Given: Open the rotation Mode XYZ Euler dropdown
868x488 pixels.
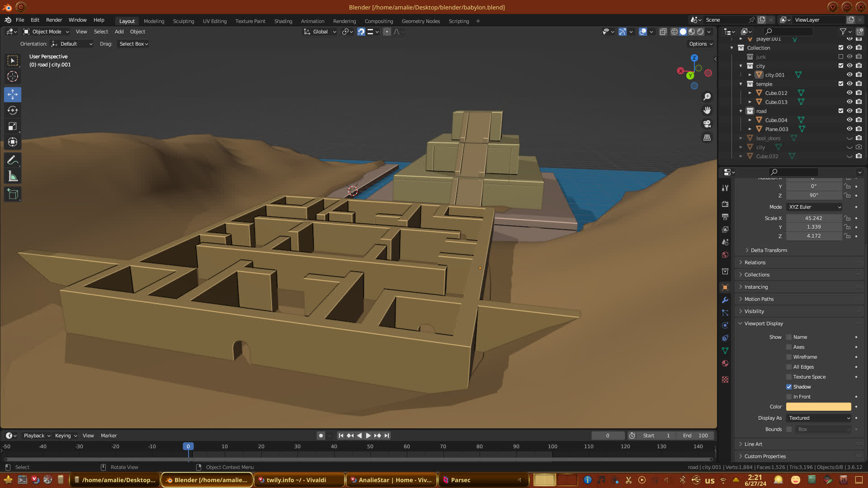Looking at the screenshot, I should pos(815,207).
